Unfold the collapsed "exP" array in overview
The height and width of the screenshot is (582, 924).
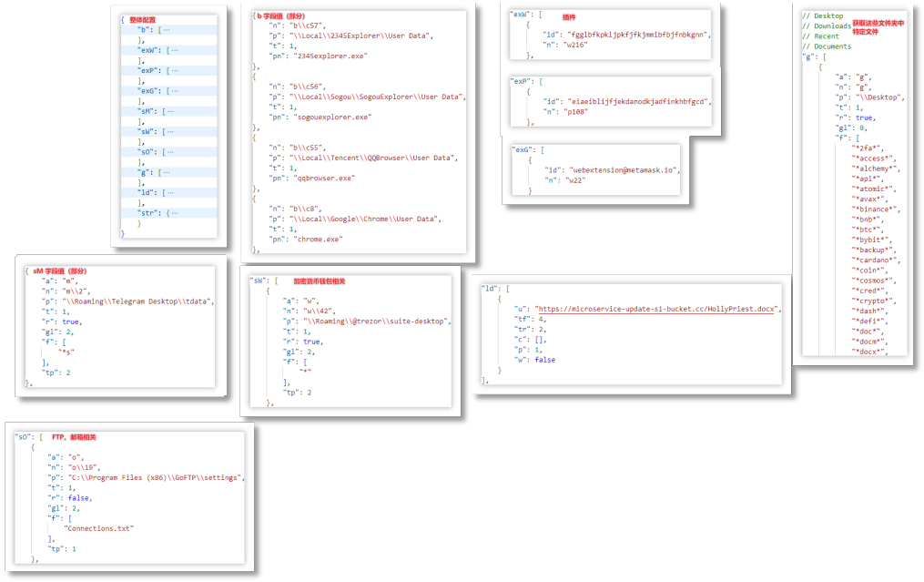coord(173,70)
